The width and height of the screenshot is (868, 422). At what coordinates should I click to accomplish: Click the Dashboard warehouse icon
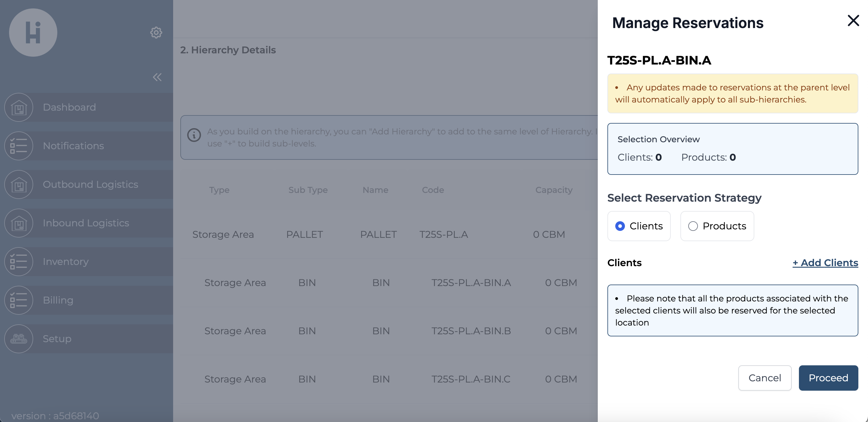[19, 107]
